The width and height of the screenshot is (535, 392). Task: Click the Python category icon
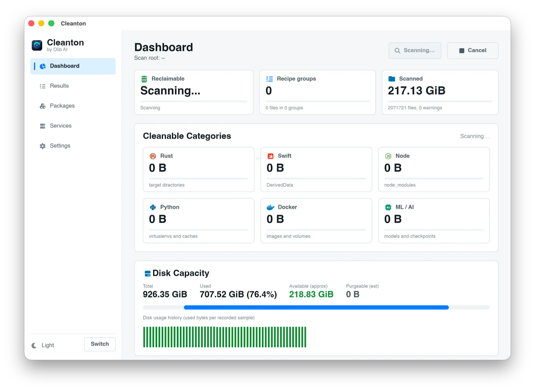(x=153, y=207)
